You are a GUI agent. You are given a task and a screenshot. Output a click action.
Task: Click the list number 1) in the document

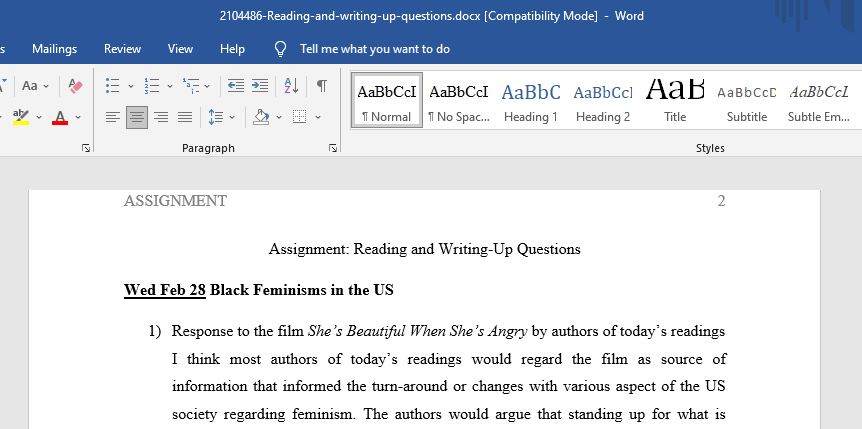coord(155,331)
